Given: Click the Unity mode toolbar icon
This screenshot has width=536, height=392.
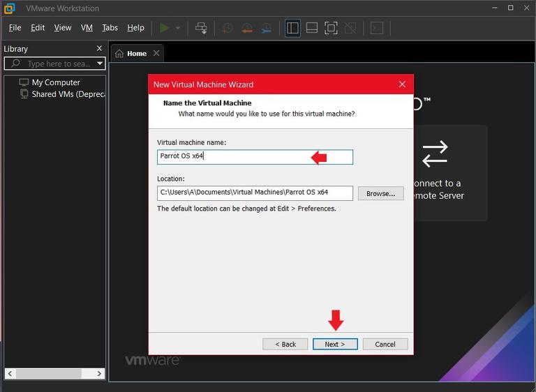Looking at the screenshot, I should coord(350,28).
